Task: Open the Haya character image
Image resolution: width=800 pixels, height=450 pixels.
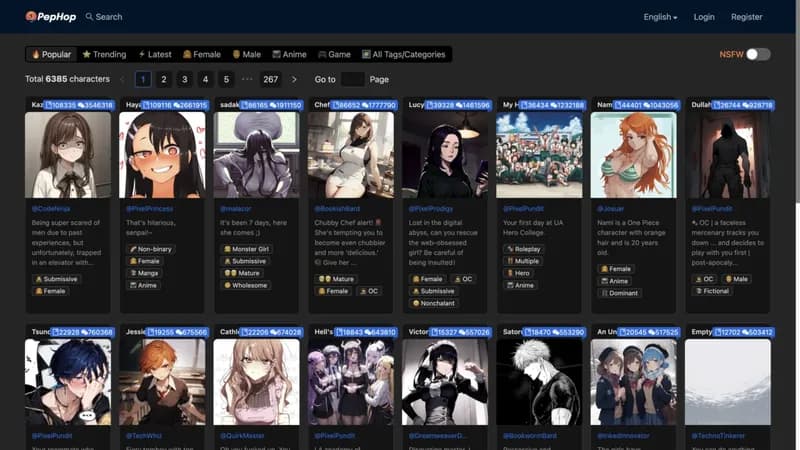Action: 162,155
